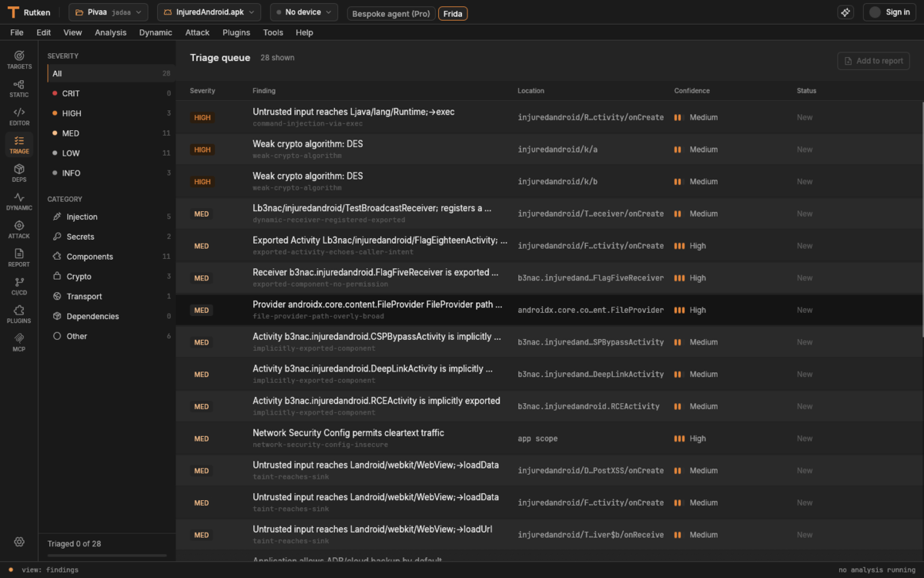924x578 pixels.
Task: Open the Help menu
Action: (x=304, y=32)
